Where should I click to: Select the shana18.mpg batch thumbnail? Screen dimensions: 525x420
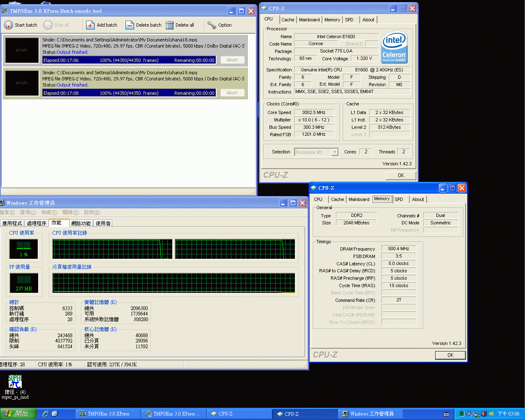(x=22, y=50)
